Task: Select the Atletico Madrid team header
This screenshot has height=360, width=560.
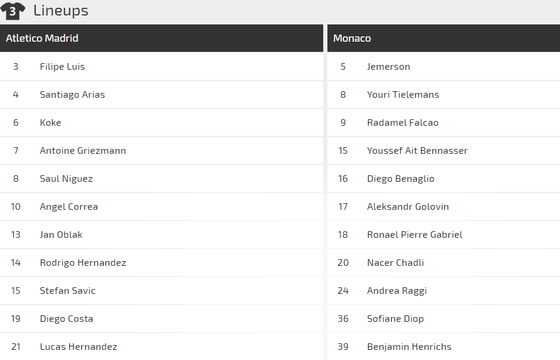Action: pos(161,38)
